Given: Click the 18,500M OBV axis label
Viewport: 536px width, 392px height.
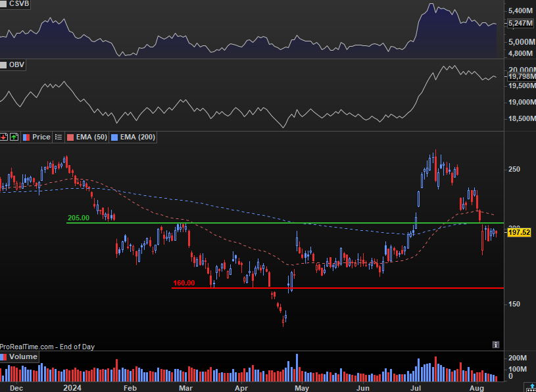Looking at the screenshot, I should click(x=522, y=118).
